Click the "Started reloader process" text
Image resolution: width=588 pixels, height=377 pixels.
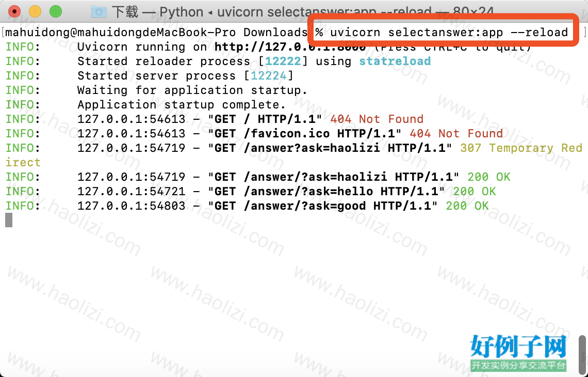(164, 61)
